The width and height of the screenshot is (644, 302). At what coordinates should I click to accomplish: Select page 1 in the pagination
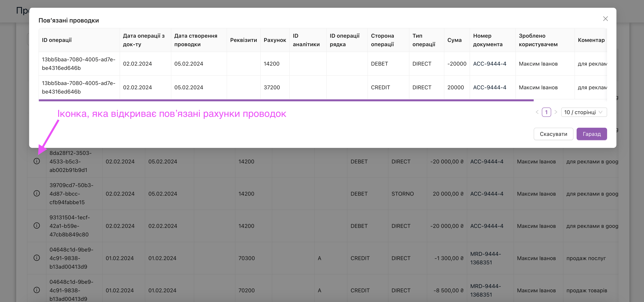point(546,112)
